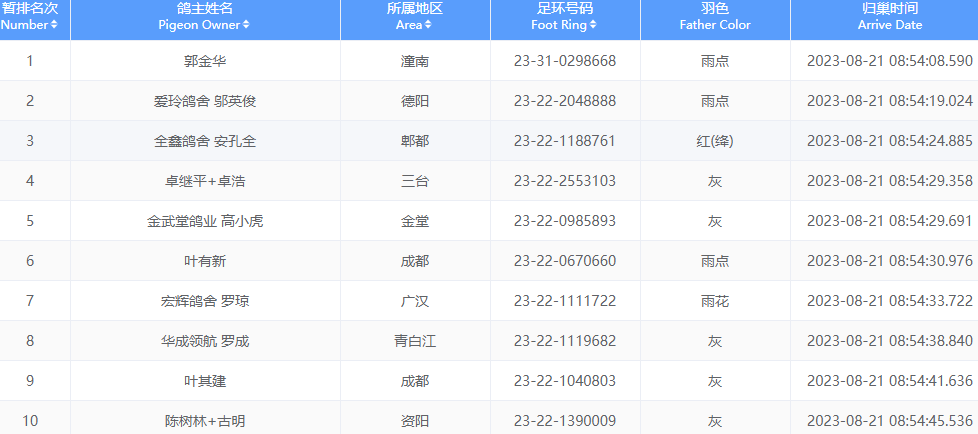Click area cell 青白江
Image resolution: width=978 pixels, height=434 pixels.
point(415,341)
